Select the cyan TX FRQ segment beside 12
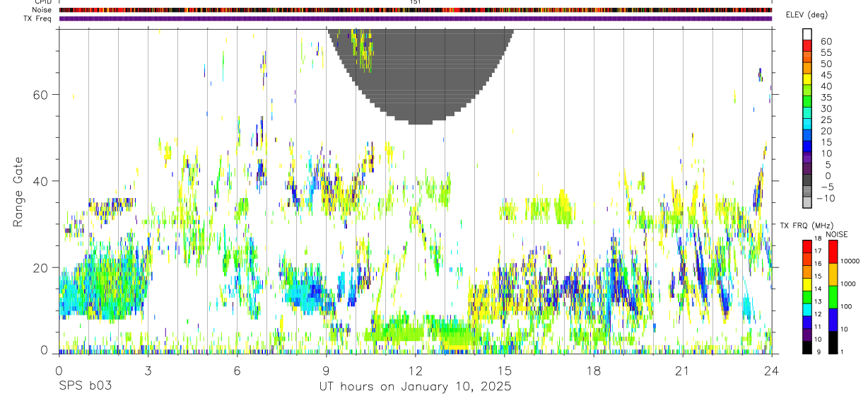 point(807,310)
